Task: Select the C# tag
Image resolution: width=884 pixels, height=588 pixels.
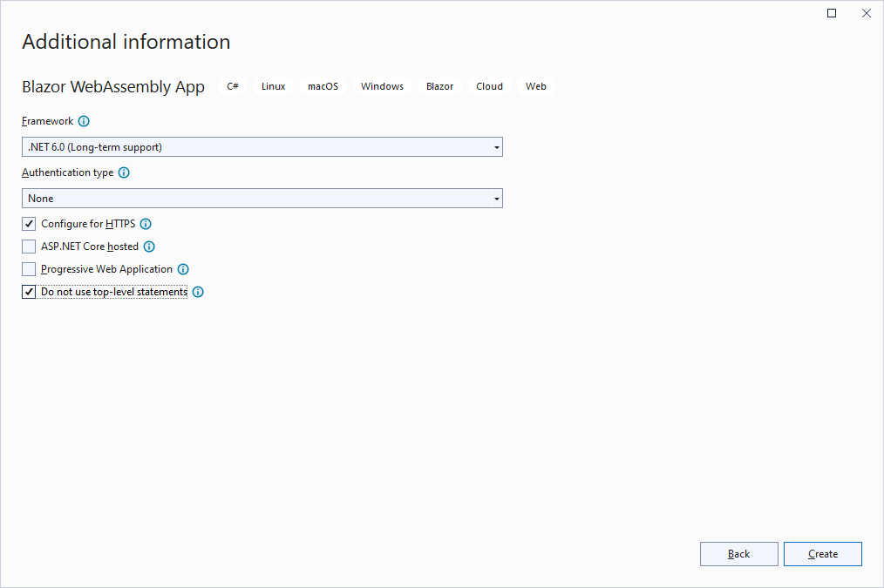Action: pos(232,85)
